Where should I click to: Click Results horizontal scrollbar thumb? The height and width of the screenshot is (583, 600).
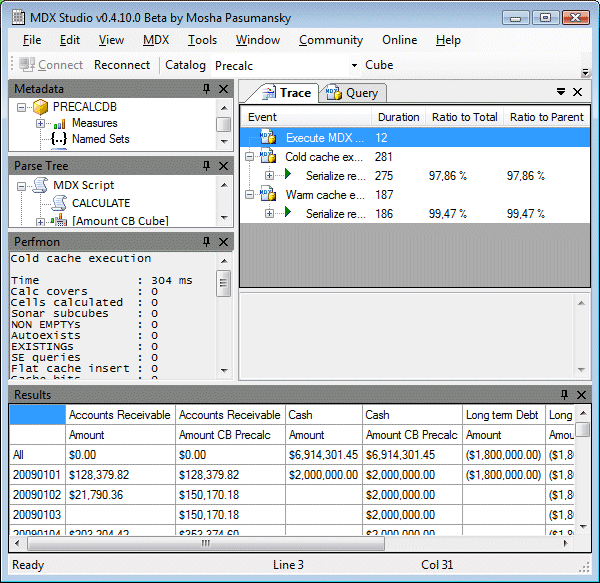(206, 543)
